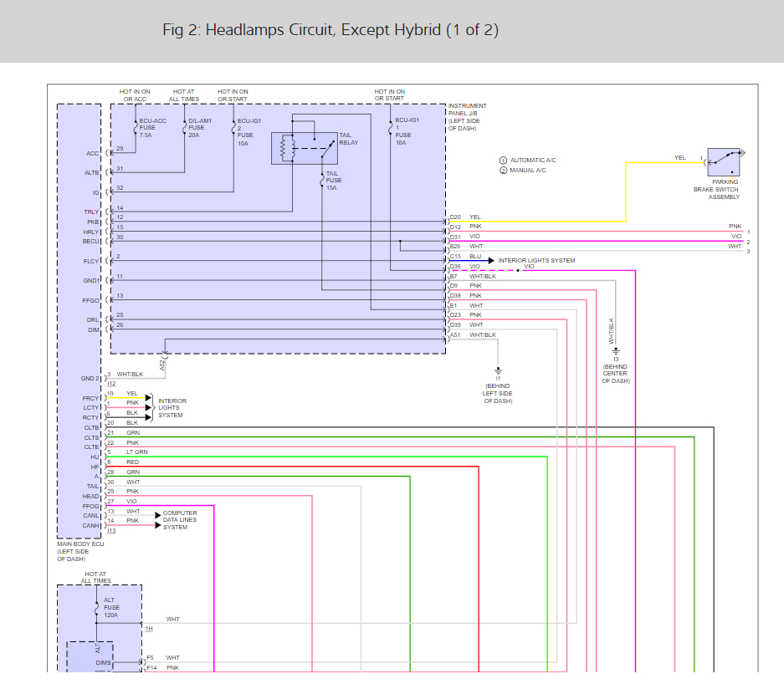Click the D20 YEL connector pin label
This screenshot has height=684, width=784.
click(464, 217)
